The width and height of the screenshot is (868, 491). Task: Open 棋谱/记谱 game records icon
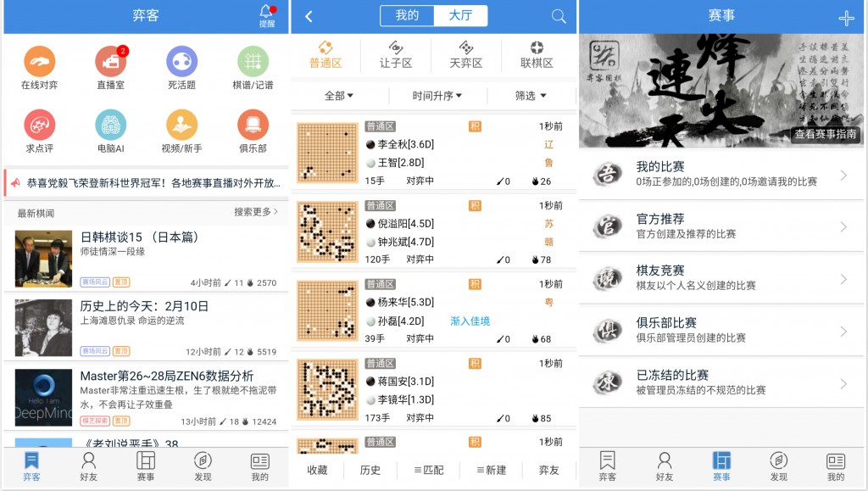[x=253, y=61]
